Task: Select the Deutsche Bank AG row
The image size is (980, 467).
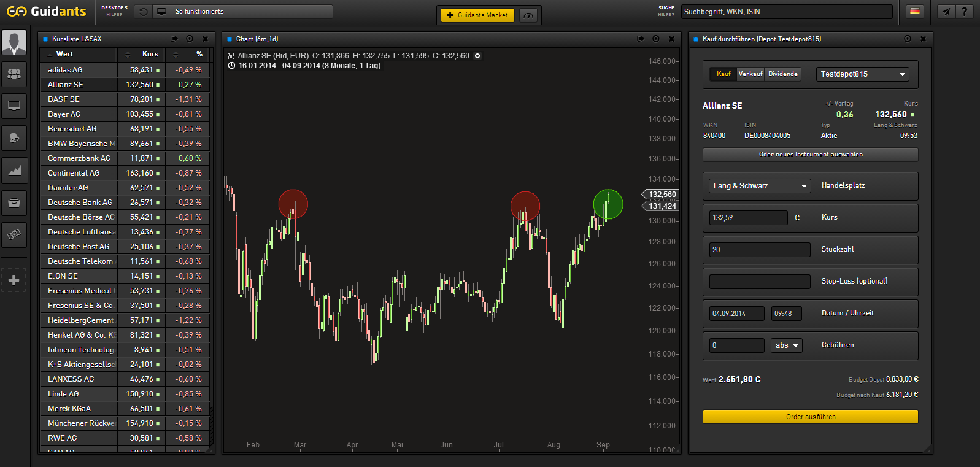Action: coord(125,203)
